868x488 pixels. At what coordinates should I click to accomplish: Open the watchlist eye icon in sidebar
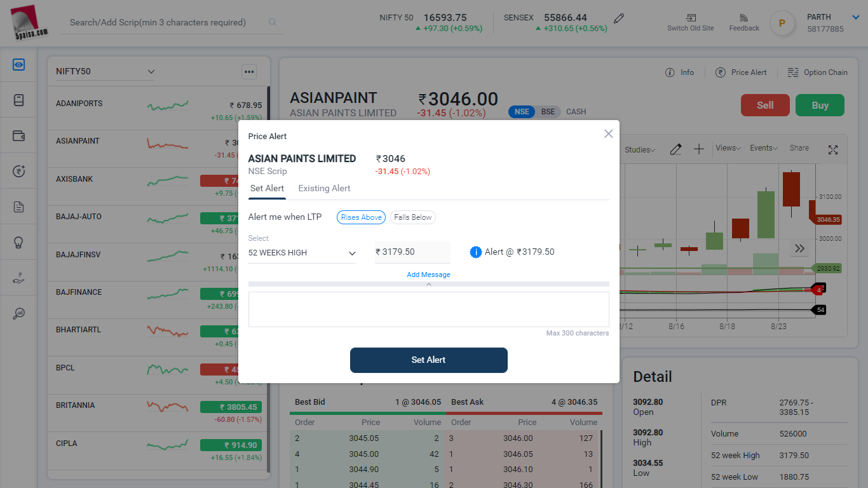tap(19, 64)
